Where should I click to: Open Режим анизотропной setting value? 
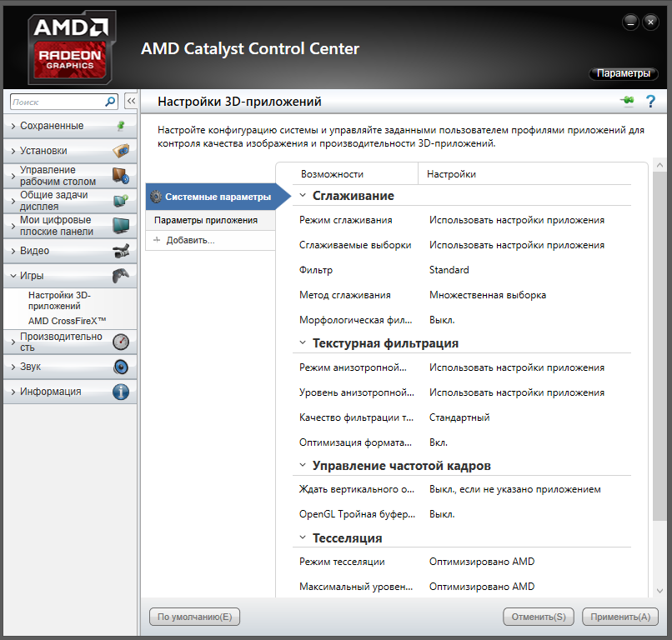(x=517, y=367)
